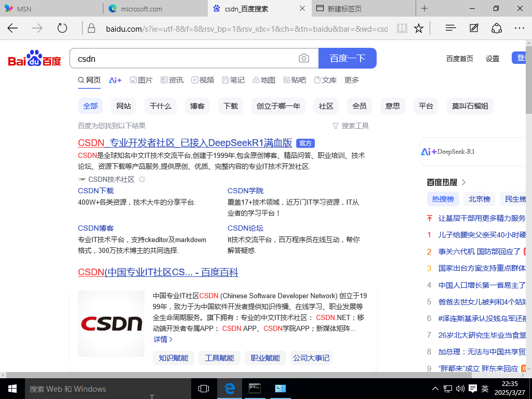Select the 视频 search category
This screenshot has height=399, width=532.
[x=203, y=80]
